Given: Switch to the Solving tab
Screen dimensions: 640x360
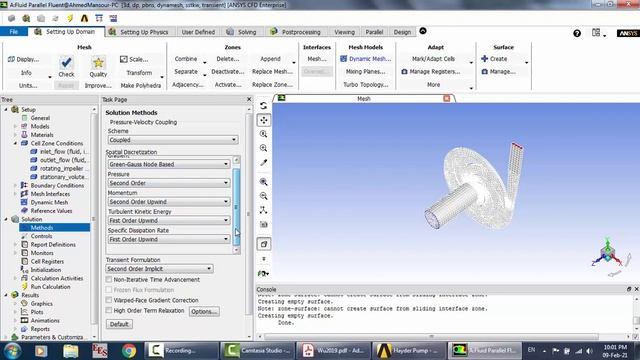Looking at the screenshot, I should pos(242,32).
